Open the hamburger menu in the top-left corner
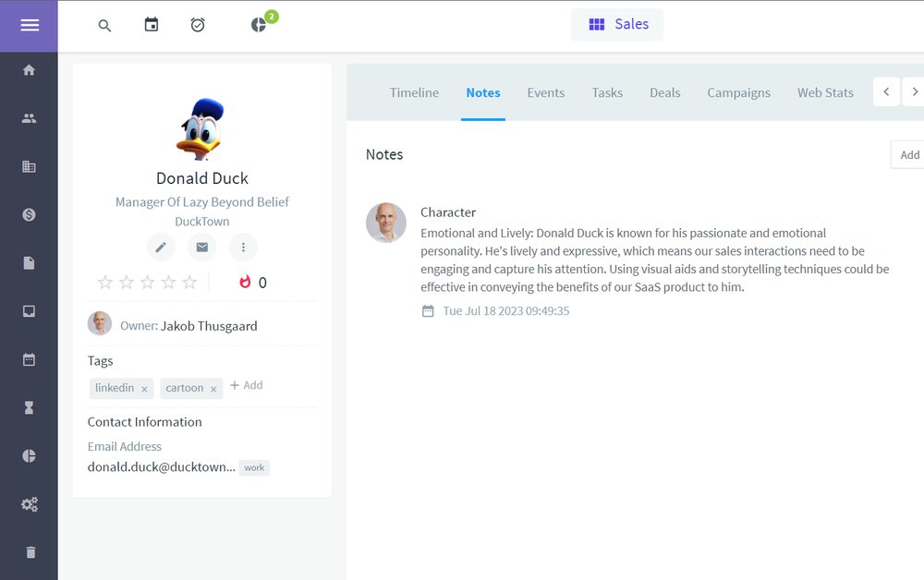924x580 pixels. coord(30,25)
